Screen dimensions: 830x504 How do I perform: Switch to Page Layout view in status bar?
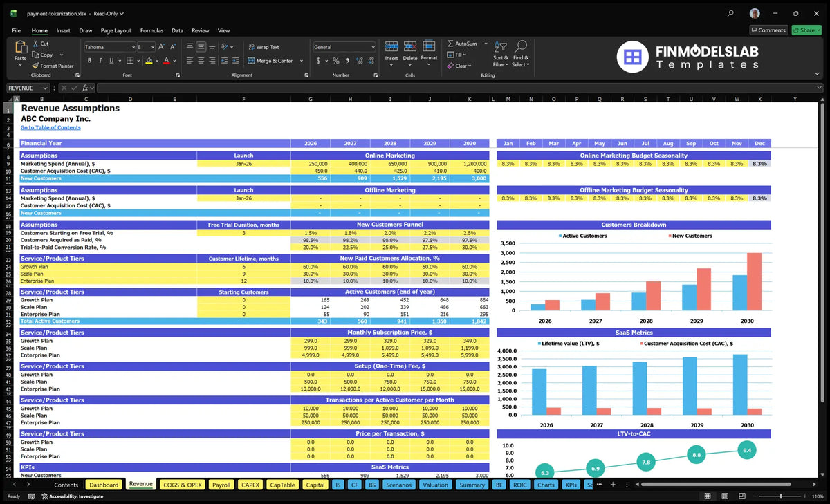[x=724, y=496]
